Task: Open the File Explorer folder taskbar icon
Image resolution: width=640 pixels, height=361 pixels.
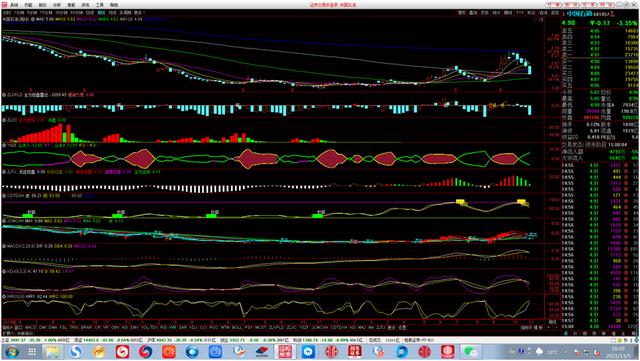Action: [x=52, y=351]
